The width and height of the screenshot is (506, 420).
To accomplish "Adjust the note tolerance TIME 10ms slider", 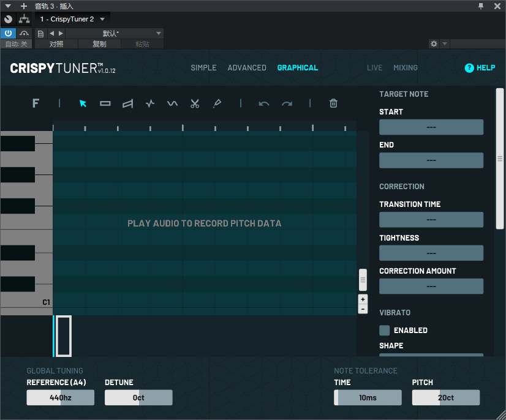I will pos(368,397).
